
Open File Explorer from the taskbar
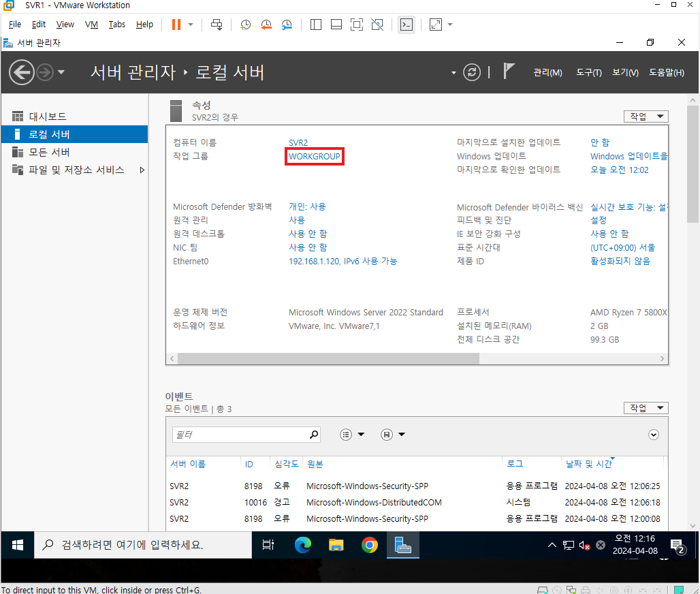(x=336, y=545)
